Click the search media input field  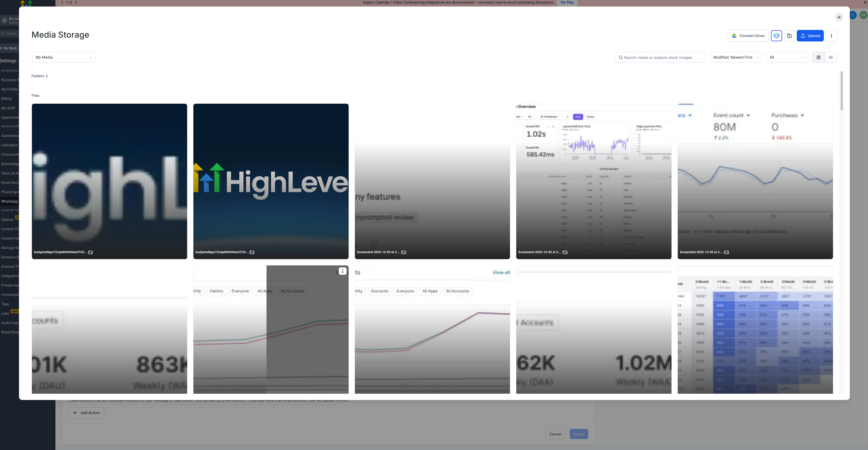660,57
